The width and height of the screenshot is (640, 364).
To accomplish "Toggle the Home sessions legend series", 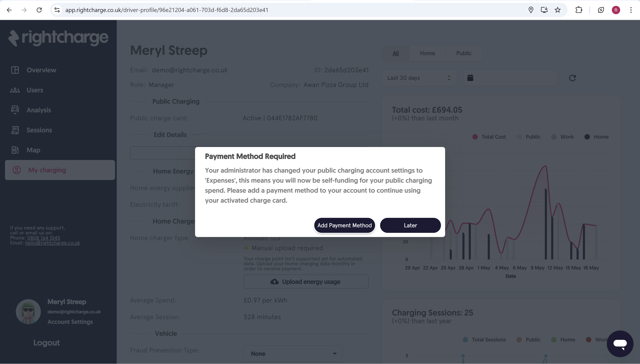I will click(x=563, y=339).
